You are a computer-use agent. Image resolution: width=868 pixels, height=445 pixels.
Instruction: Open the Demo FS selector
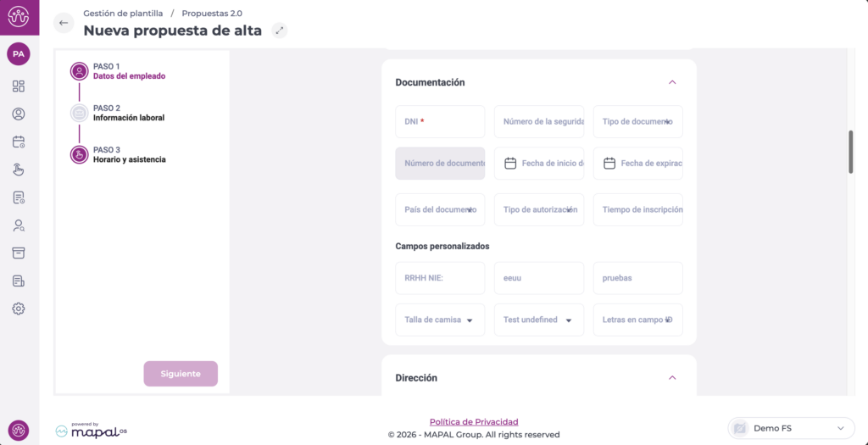tap(791, 428)
